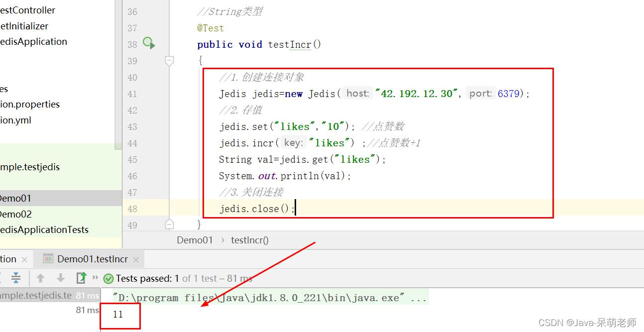Click the green tests passed checkmark icon
The image size is (644, 332).
pos(108,278)
